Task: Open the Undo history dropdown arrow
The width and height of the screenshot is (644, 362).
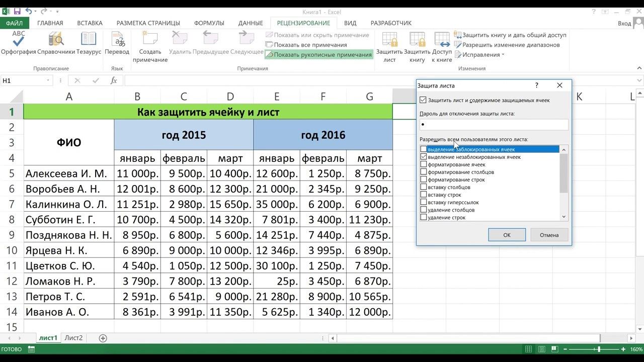Action: coord(36,11)
